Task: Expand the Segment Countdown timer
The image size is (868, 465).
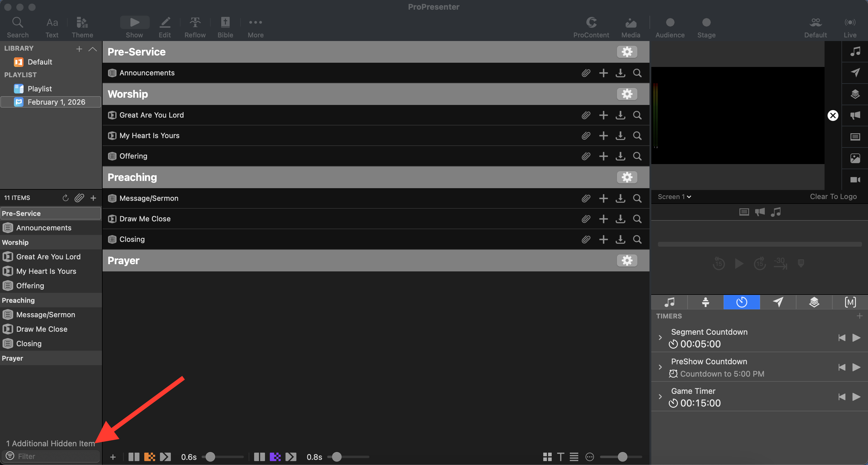Action: click(x=660, y=337)
